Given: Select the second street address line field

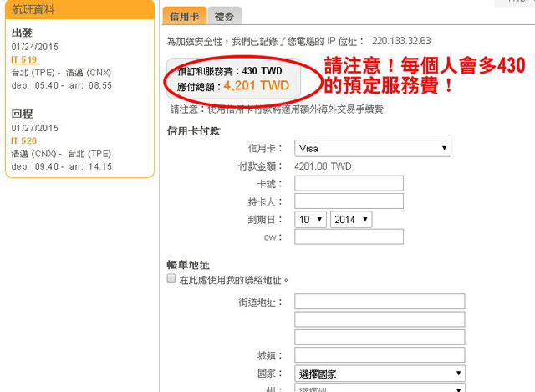Looking at the screenshot, I should click(380, 319).
